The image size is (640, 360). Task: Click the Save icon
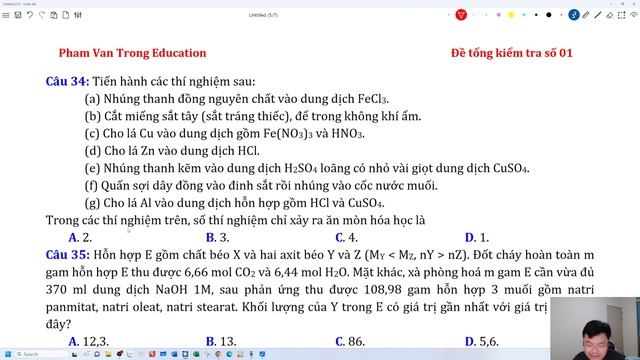pyautogui.click(x=18, y=15)
